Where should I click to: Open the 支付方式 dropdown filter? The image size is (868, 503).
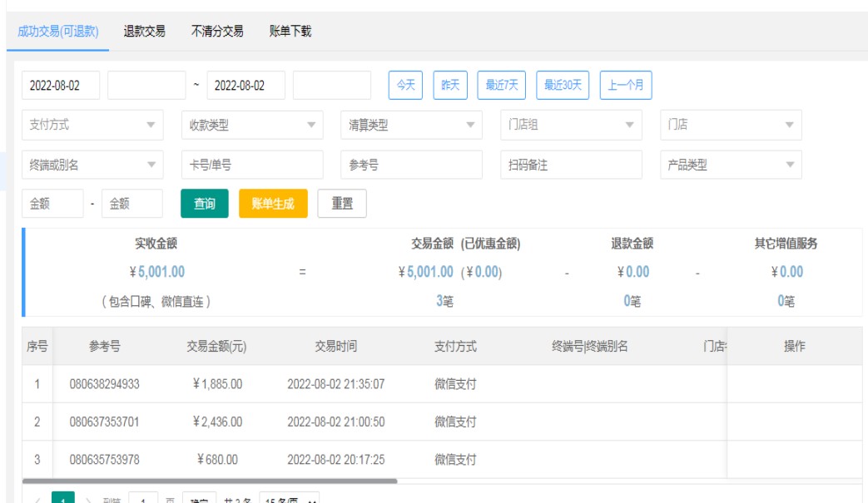tap(92, 125)
